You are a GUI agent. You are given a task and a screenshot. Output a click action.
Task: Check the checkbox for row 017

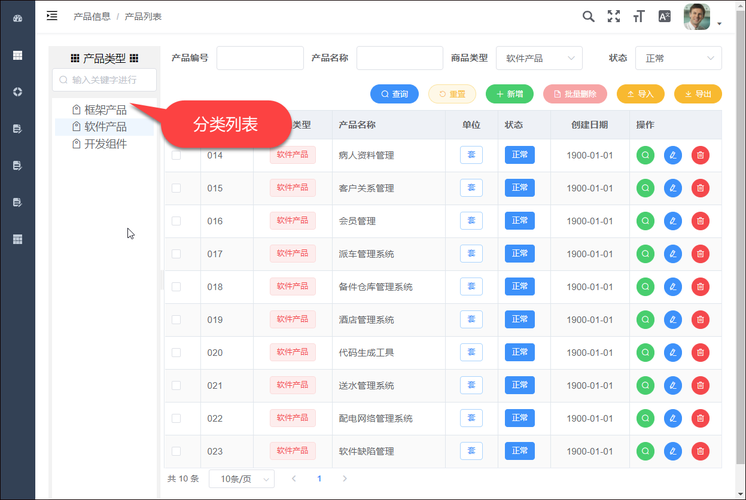[176, 254]
